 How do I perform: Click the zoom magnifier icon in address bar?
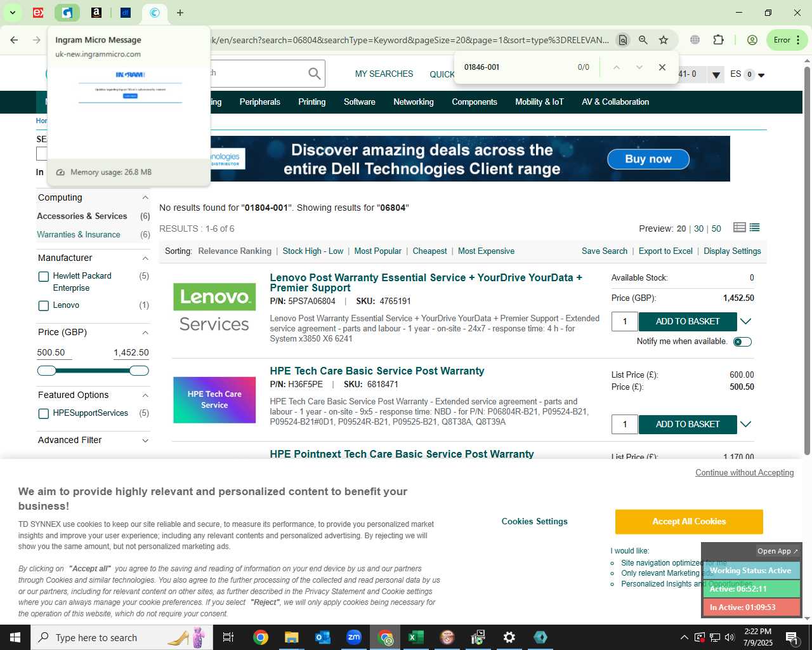(x=643, y=40)
